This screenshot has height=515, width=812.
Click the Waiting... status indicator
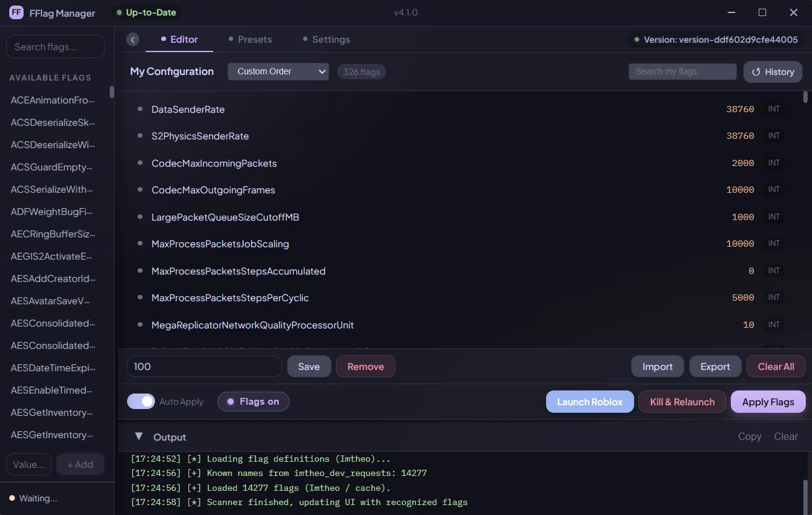[33, 498]
